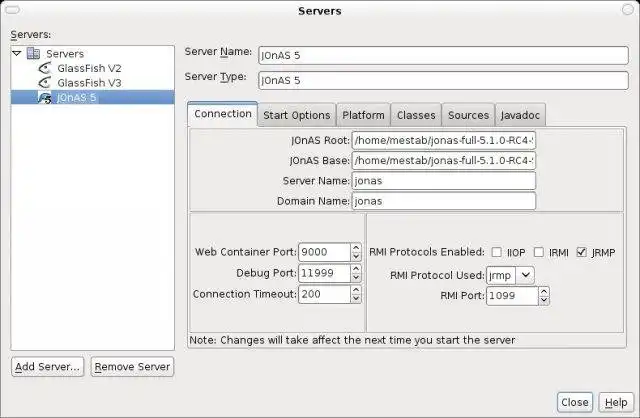Viewport: 640px width, 418px height.
Task: Select GlassFish V3 in server list
Action: pos(89,83)
